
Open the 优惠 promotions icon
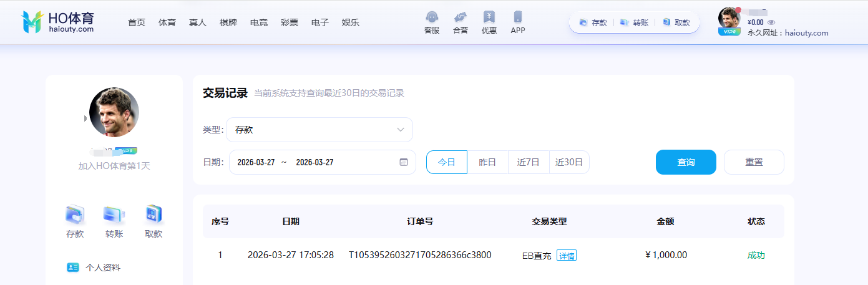point(489,17)
